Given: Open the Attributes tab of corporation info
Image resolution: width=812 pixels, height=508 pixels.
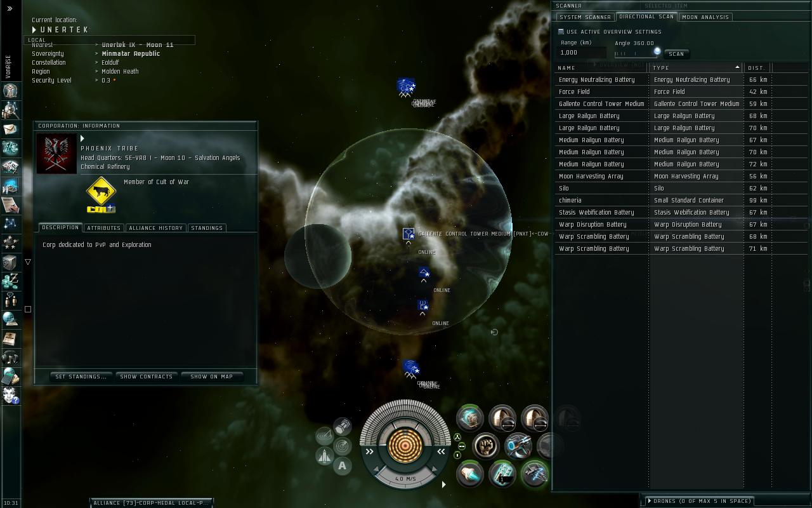Looking at the screenshot, I should (x=103, y=228).
